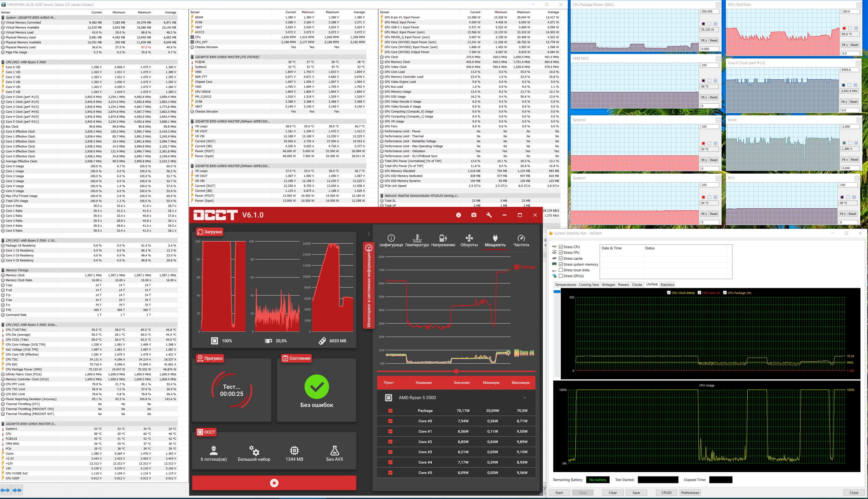Screen dimensions: 868x499
Task: Open Statistics tab in AIDA64
Action: click(x=667, y=285)
